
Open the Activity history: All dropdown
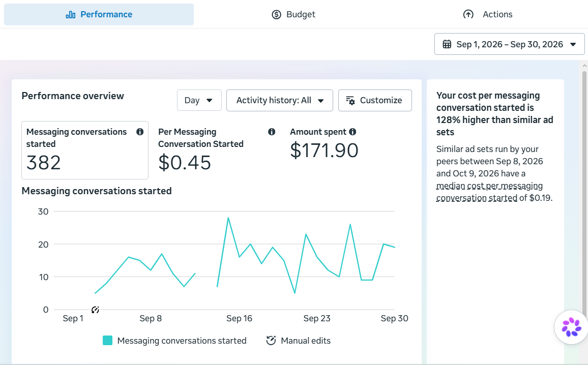tap(279, 101)
